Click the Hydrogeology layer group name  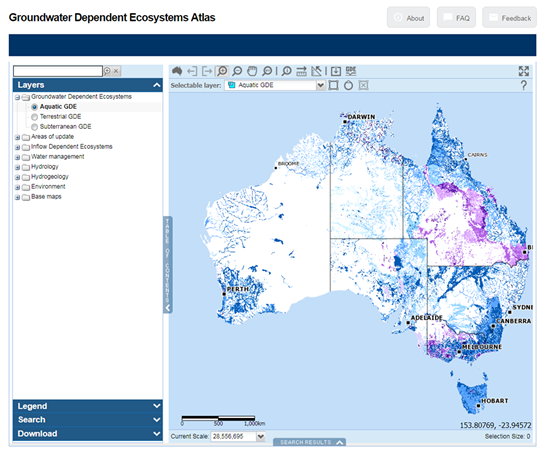click(x=50, y=177)
